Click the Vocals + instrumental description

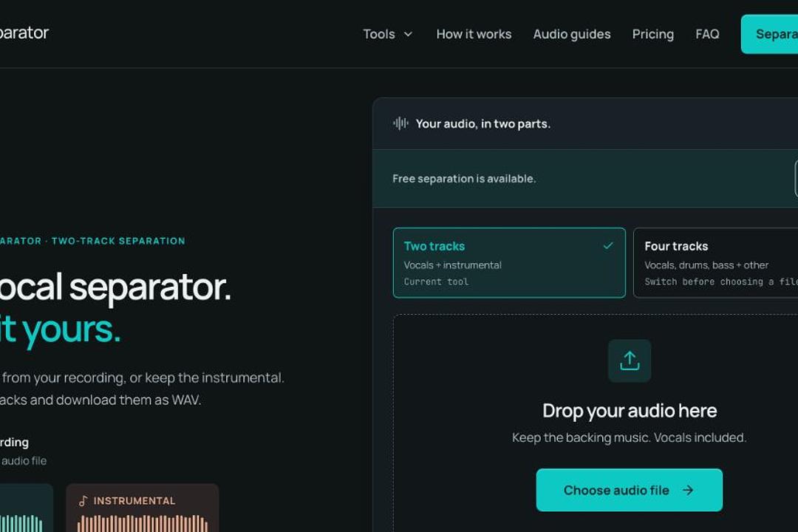click(452, 265)
